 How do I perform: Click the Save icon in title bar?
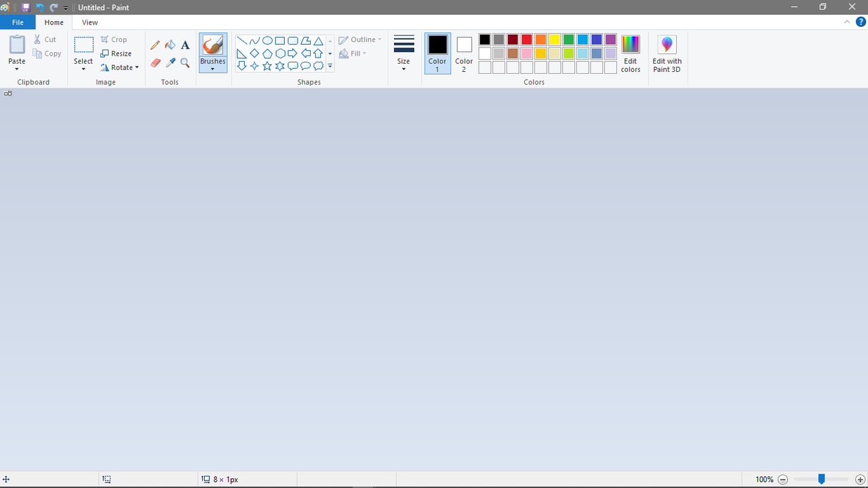26,7
